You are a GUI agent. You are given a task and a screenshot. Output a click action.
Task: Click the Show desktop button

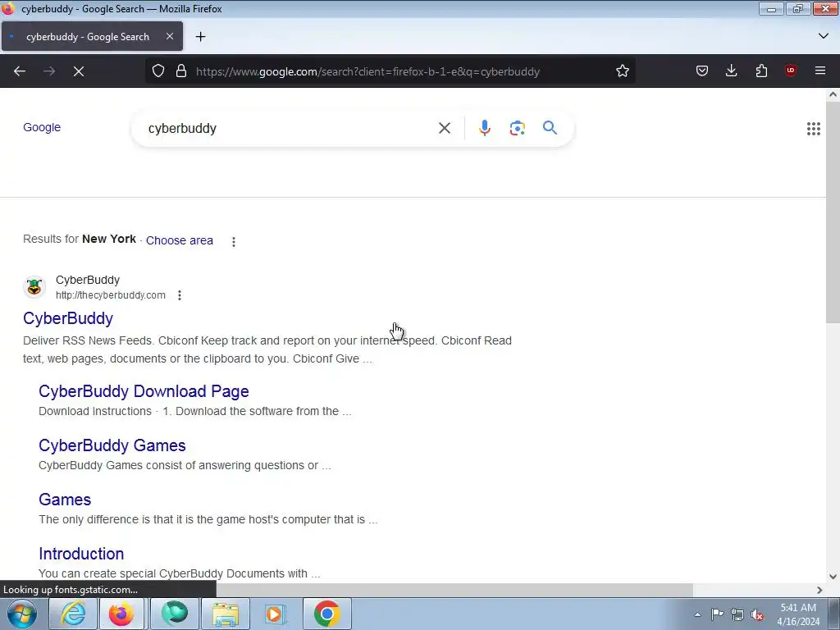click(835, 614)
